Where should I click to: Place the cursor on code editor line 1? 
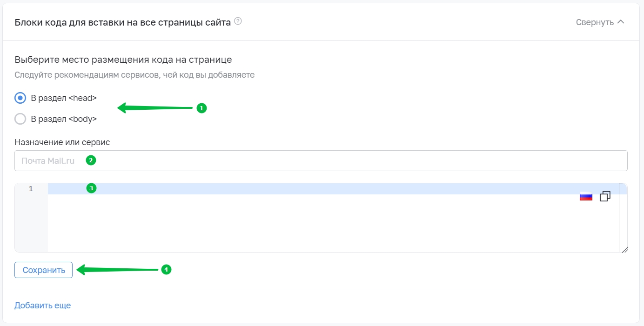333,189
